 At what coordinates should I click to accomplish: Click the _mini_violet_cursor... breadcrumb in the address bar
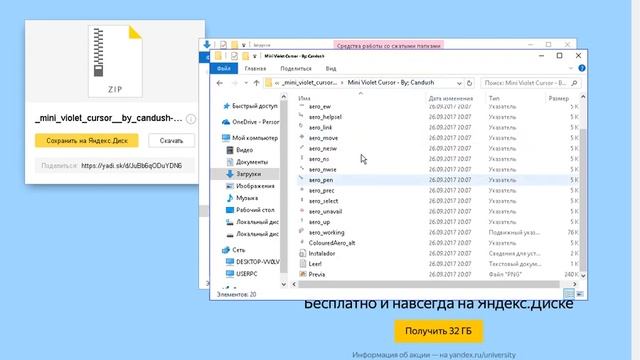(x=309, y=82)
